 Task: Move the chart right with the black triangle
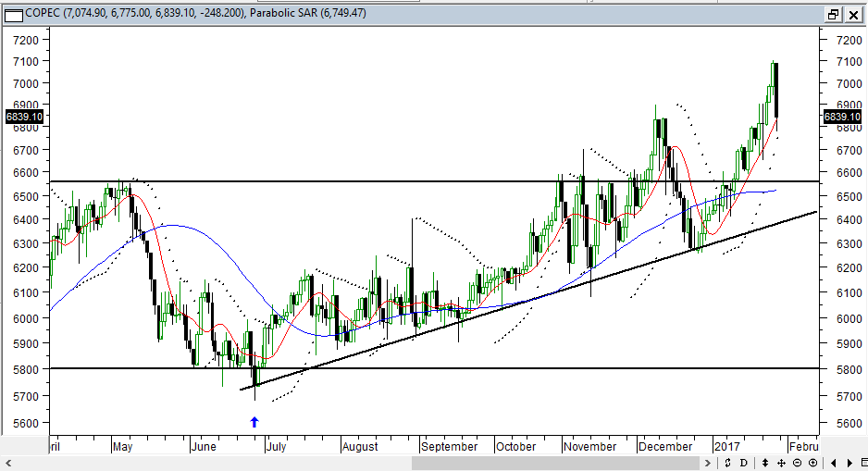point(849,463)
